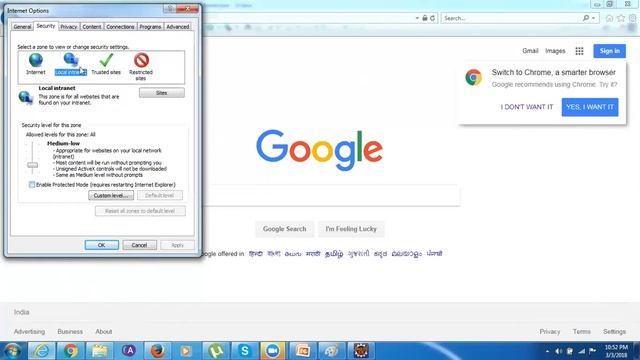Click into the Google search box
The height and width of the screenshot is (360, 640).
click(332, 196)
